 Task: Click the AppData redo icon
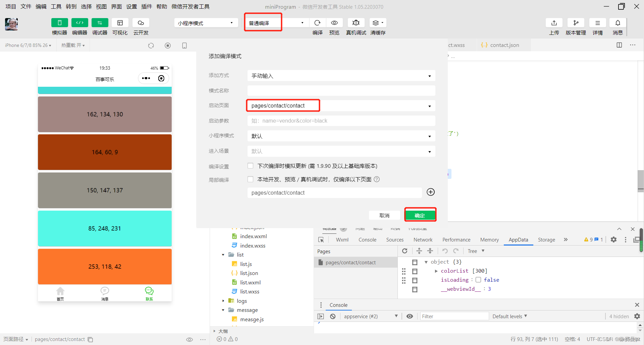(456, 251)
